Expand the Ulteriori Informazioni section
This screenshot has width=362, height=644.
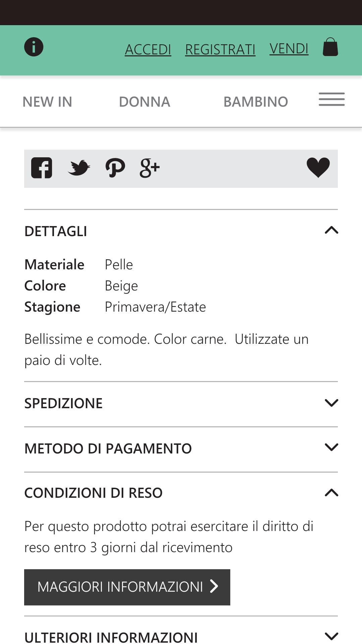[x=331, y=637]
